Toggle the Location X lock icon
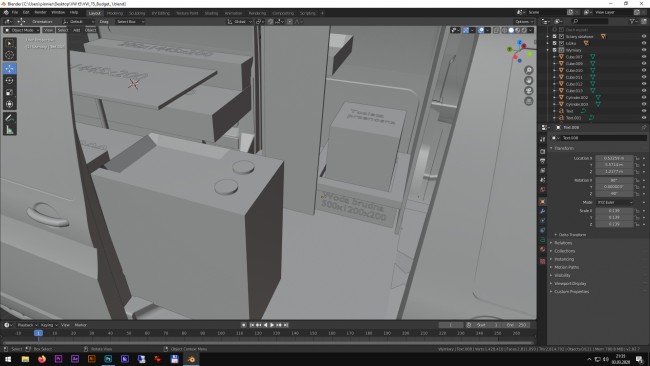Screen dimensions: 650x366 (637, 158)
